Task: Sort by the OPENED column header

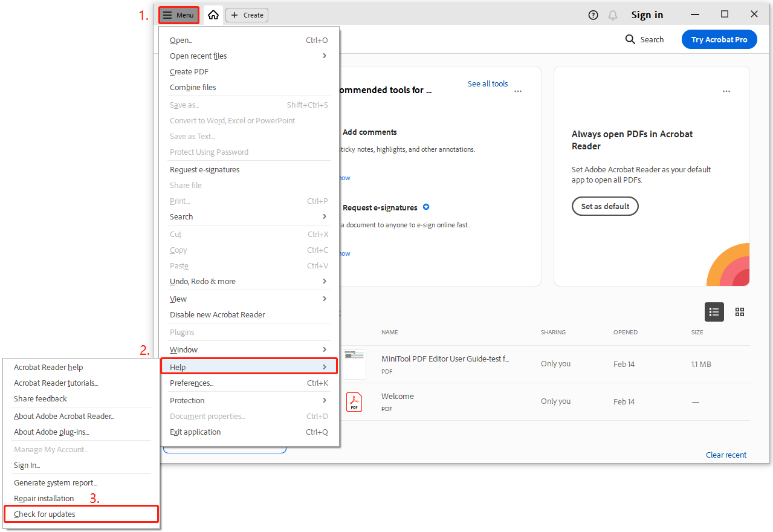Action: coord(626,332)
